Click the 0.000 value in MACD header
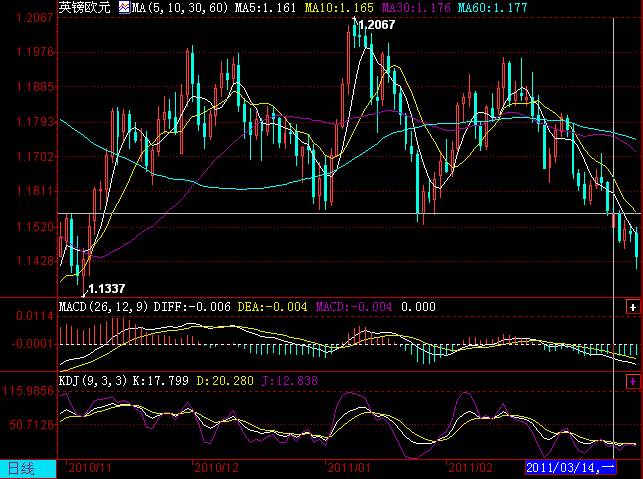643x479 pixels. (x=418, y=307)
